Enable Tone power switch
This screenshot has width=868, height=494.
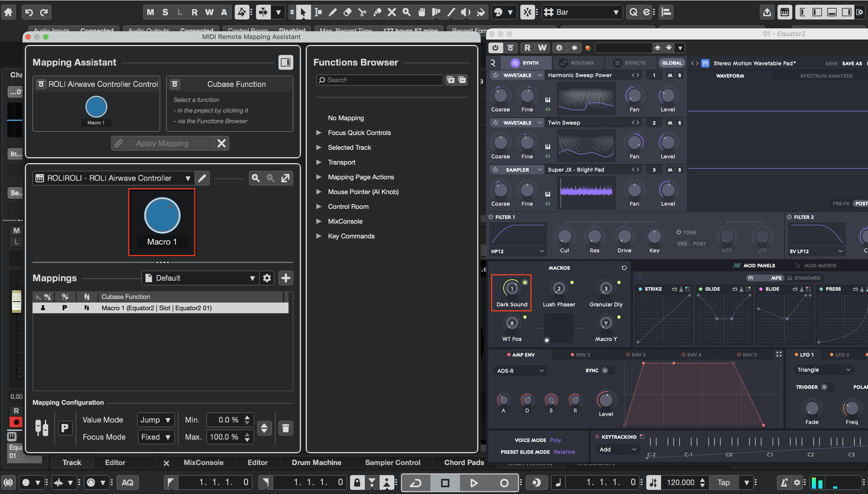pos(678,232)
